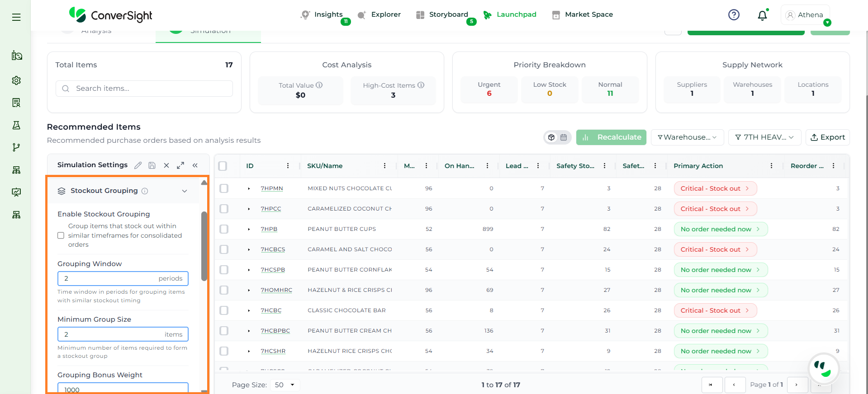Expand Simulation Settings panel to fullscreen

click(x=180, y=165)
